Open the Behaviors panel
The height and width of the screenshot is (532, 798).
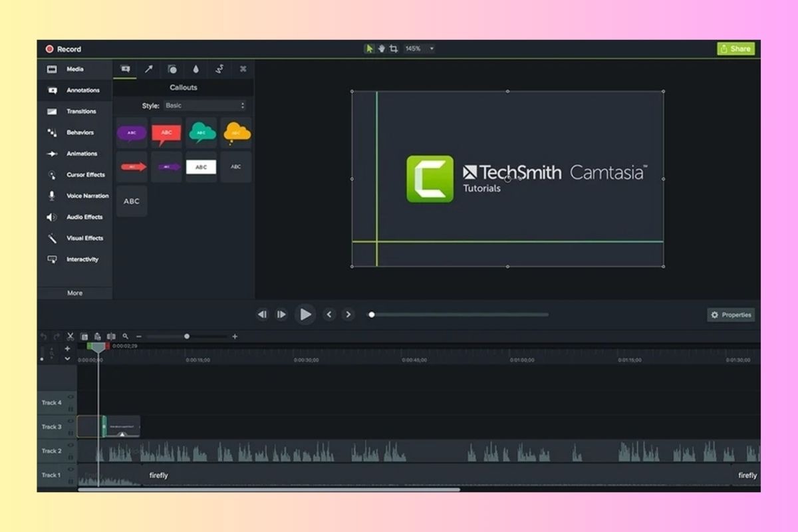click(x=74, y=132)
